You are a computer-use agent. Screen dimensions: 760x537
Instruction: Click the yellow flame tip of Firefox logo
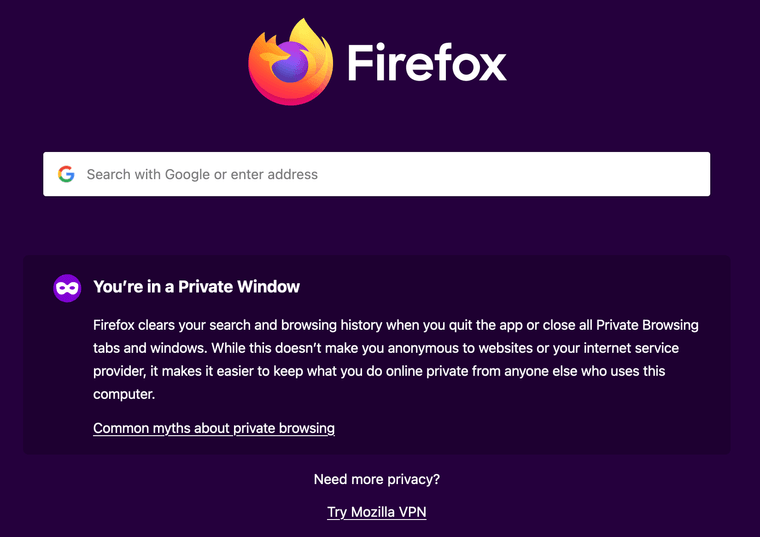[x=305, y=27]
